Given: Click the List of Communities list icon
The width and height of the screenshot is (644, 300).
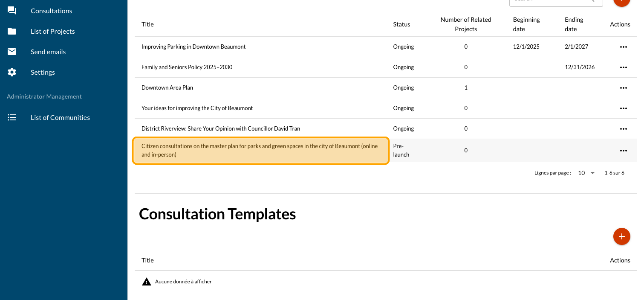Looking at the screenshot, I should tap(12, 117).
